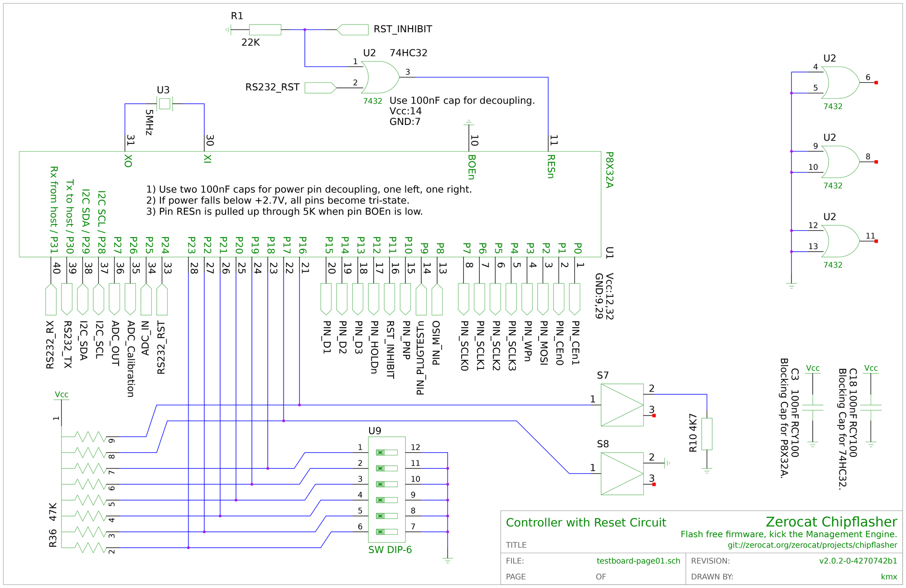Click the 'Controller with Reset Circuit' title
The width and height of the screenshot is (906, 588).
click(x=586, y=522)
